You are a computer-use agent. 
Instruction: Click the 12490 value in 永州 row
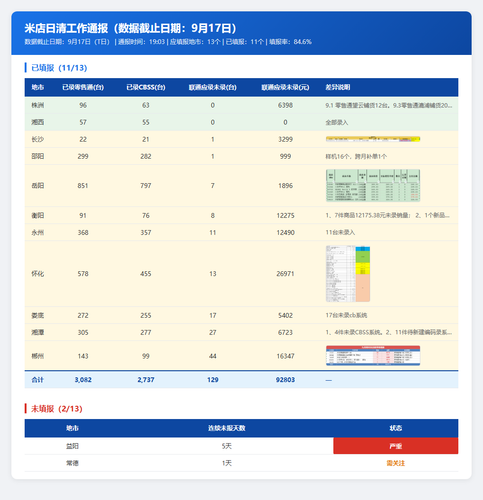pyautogui.click(x=285, y=232)
